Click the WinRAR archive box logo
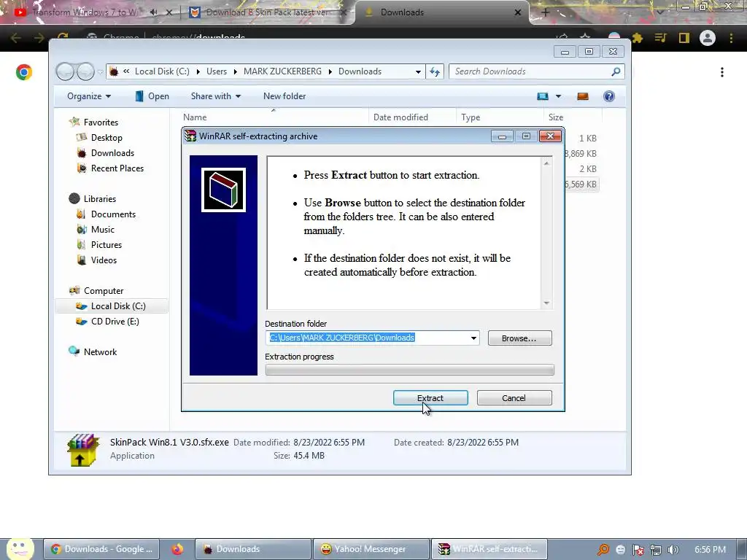 [223, 190]
